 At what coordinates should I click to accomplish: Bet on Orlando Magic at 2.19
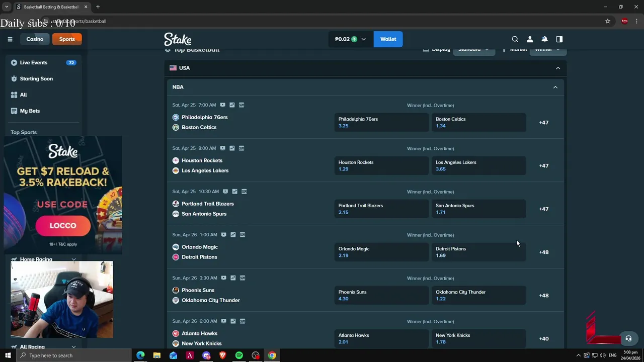click(381, 252)
